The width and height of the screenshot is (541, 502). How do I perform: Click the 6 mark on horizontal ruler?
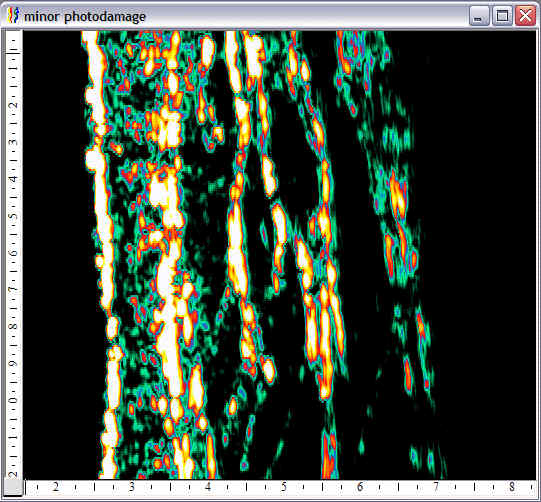360,487
